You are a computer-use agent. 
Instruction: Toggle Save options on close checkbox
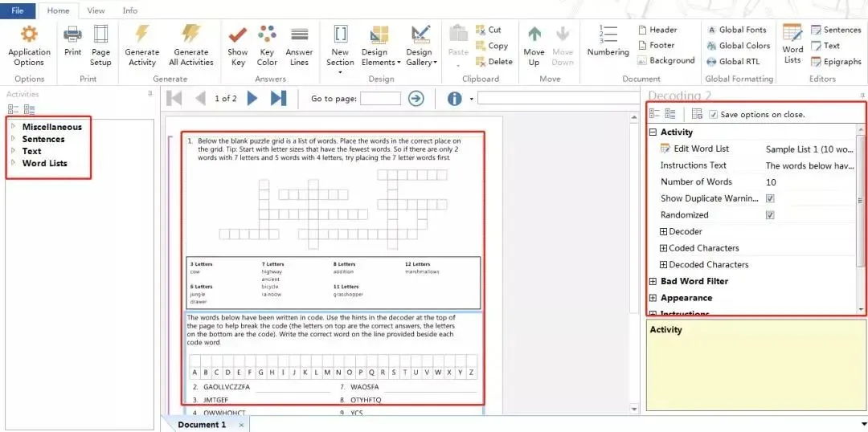point(714,115)
